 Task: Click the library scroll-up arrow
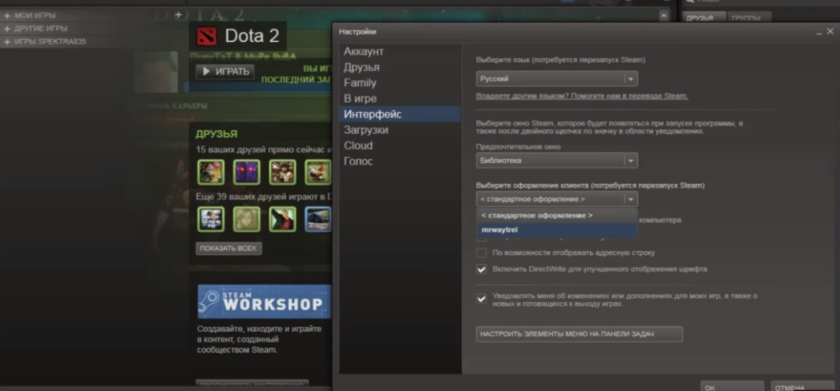click(x=664, y=15)
